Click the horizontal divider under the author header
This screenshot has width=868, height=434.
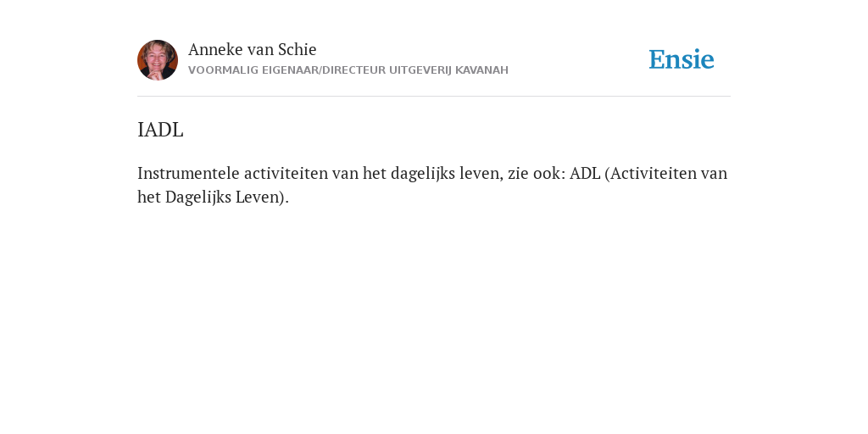434,97
